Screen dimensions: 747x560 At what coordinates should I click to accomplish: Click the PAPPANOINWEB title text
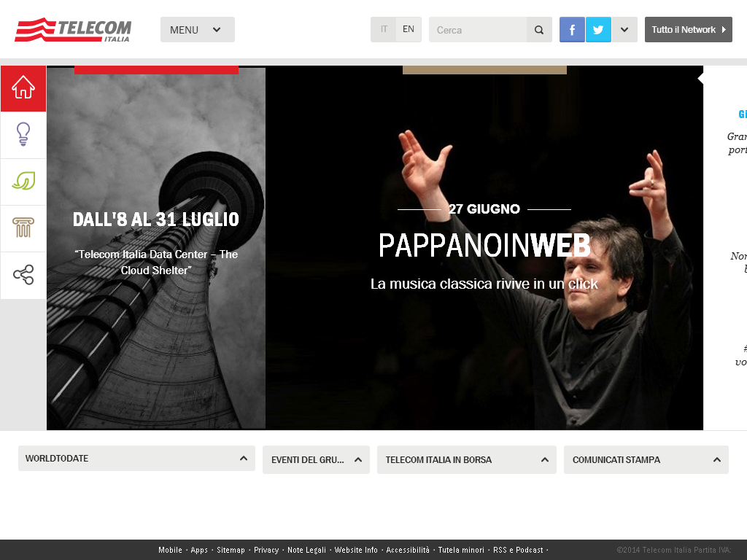(484, 246)
